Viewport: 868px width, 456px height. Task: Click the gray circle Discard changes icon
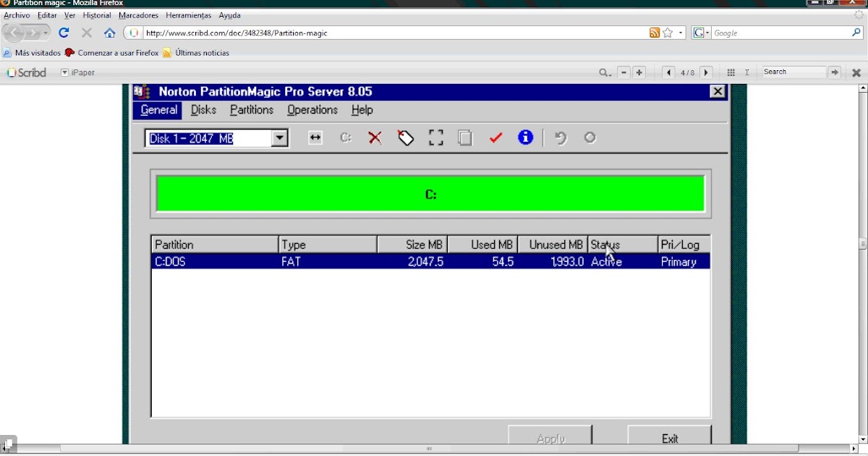click(590, 138)
